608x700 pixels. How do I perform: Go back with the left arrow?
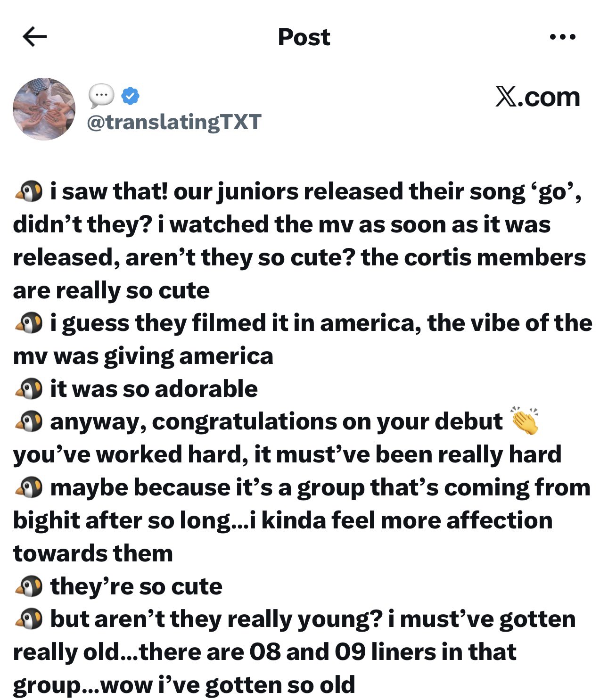coord(34,37)
